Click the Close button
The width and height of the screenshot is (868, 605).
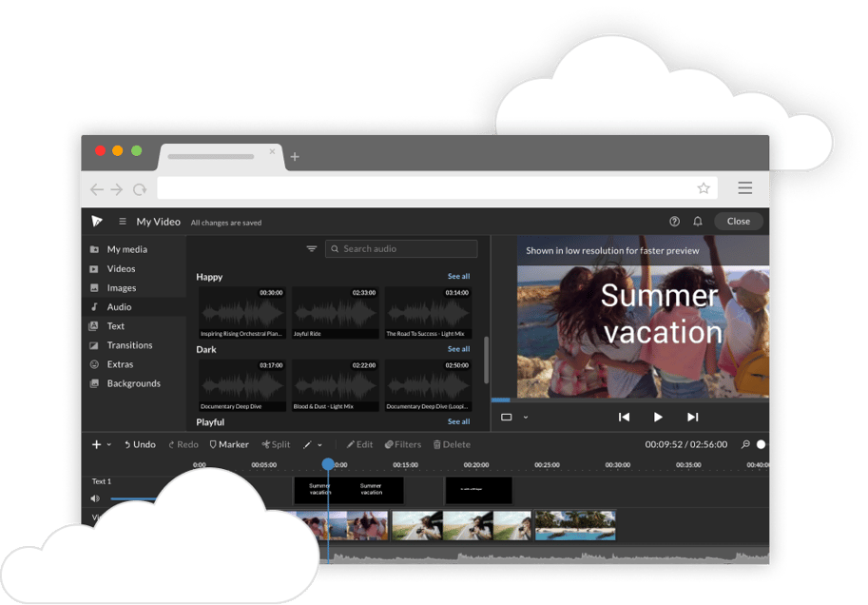pos(738,221)
